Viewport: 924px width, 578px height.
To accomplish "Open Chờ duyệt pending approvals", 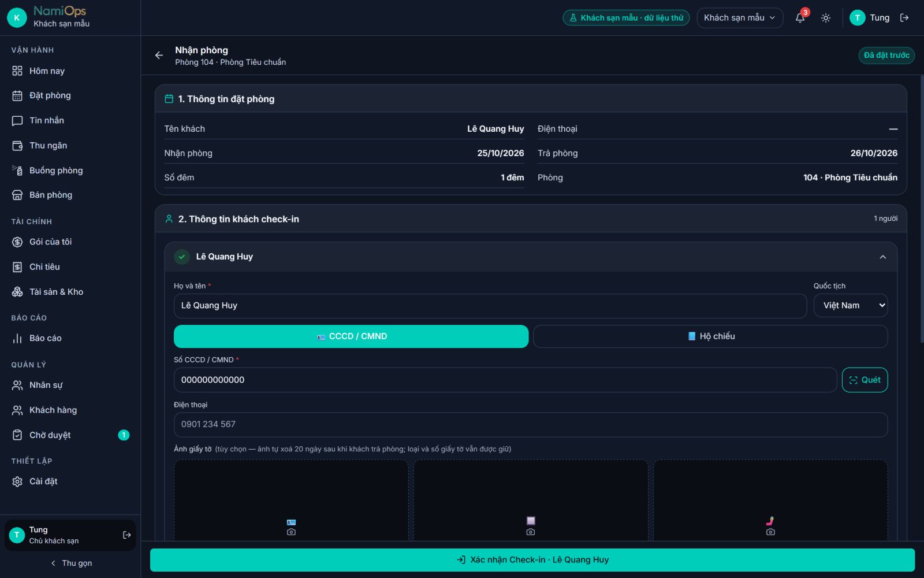I will (70, 435).
